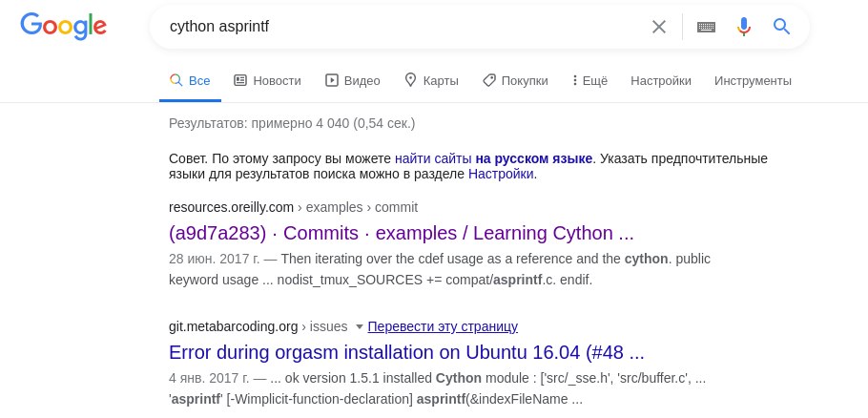Start voice search with microphone
Viewport: 868px width, 418px height.
744,27
